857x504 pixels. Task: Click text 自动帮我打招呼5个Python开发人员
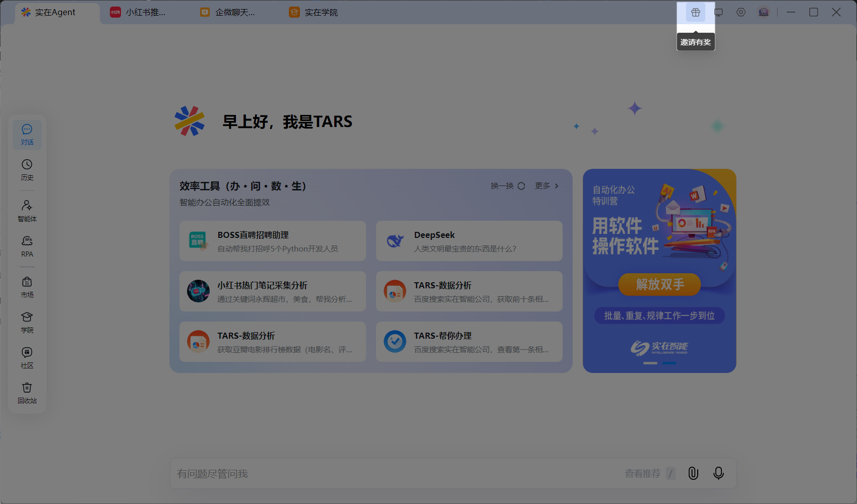coord(278,249)
